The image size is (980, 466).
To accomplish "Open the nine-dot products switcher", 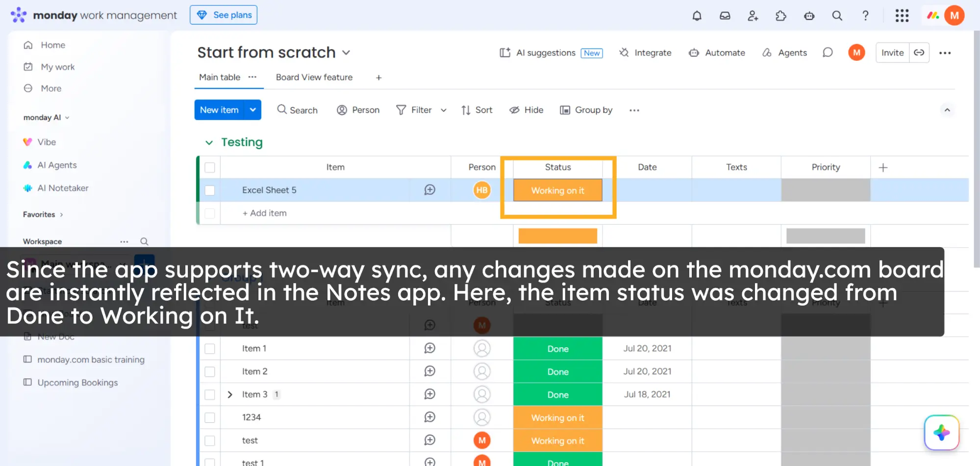I will click(x=902, y=16).
